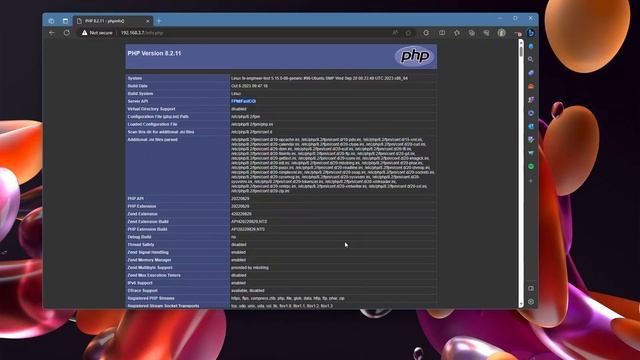
Task: Click the circular extension icon in toolbar
Action: (x=426, y=33)
